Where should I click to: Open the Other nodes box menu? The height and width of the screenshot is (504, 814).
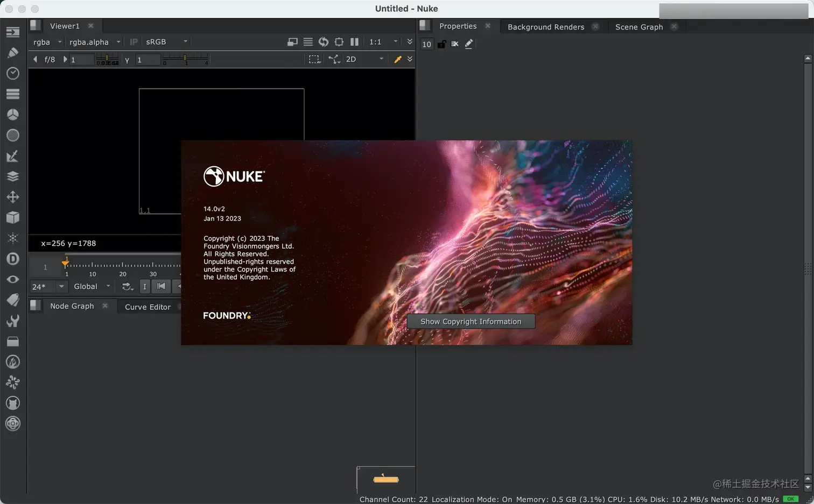pos(12,341)
